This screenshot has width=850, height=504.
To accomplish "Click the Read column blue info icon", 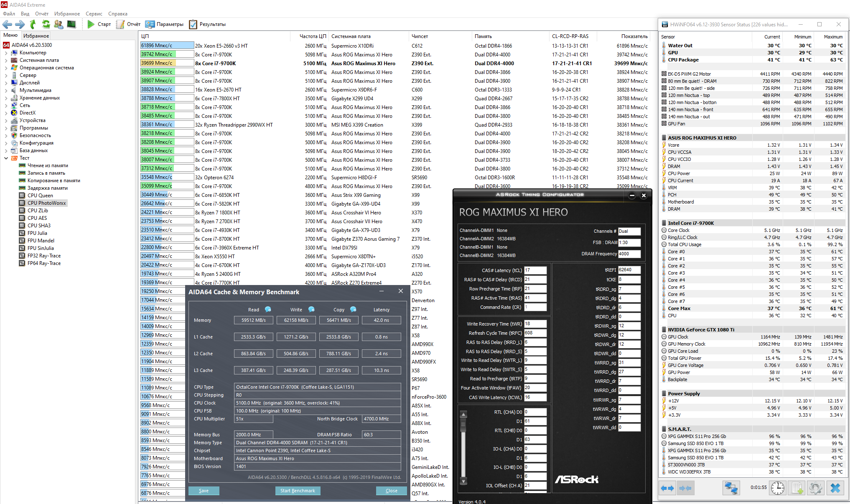I will pos(268,309).
